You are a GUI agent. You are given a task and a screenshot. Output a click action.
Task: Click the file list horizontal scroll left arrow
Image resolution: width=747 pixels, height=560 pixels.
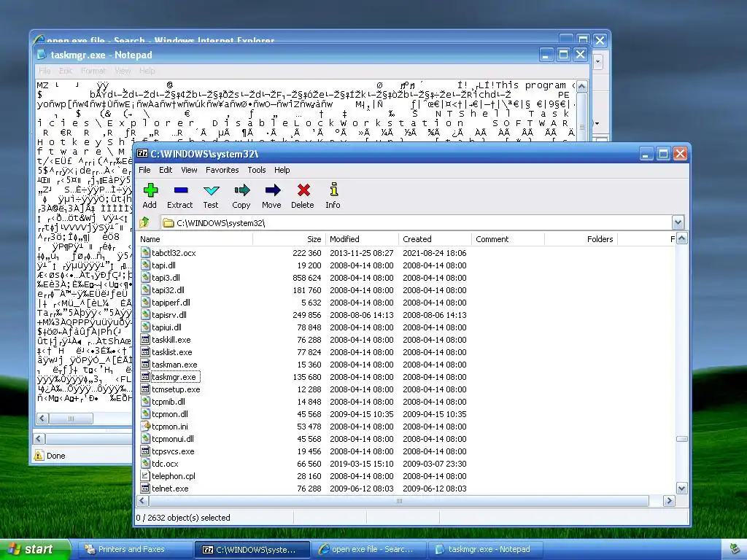(142, 500)
